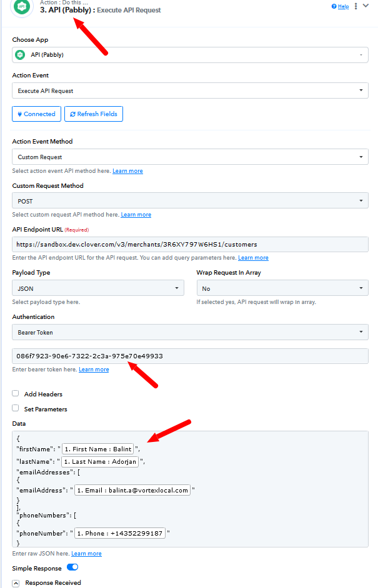378x588 pixels.
Task: Click Learn more beside Enter raw JSON
Action: pyautogui.click(x=86, y=554)
